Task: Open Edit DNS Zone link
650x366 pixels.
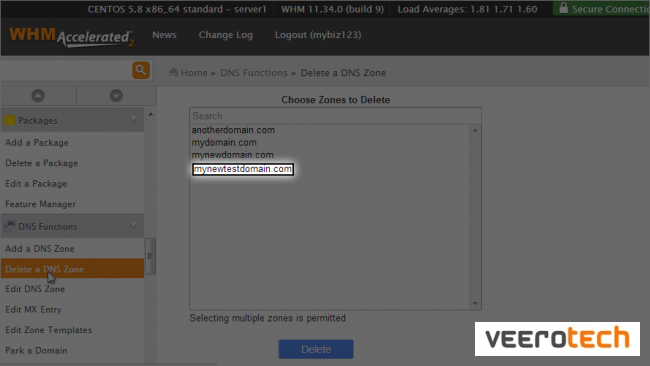Action: click(x=35, y=289)
